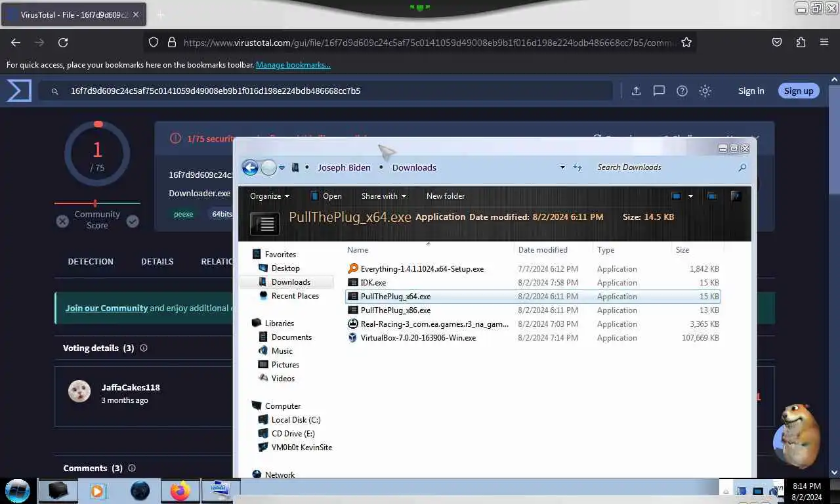Click Downloads in the breadcrumb path
The image size is (840, 504).
[x=414, y=167]
